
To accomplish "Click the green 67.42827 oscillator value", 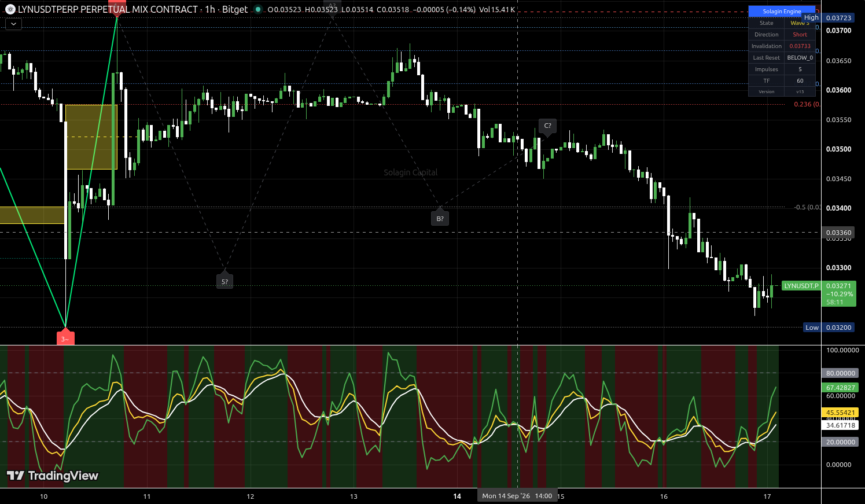I will tap(840, 388).
